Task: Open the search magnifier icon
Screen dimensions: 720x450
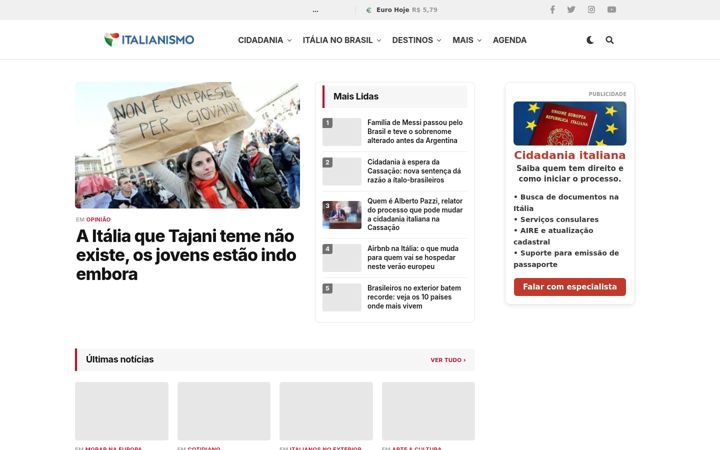Action: tap(609, 40)
